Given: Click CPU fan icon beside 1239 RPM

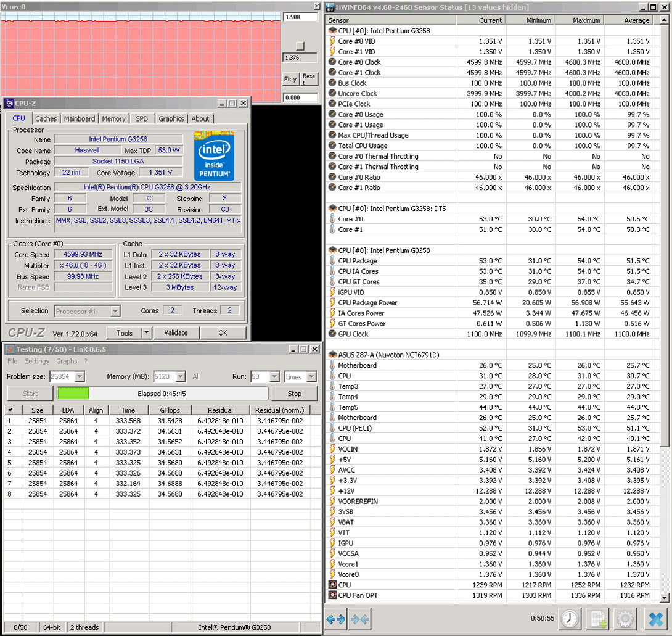Looking at the screenshot, I should point(332,585).
